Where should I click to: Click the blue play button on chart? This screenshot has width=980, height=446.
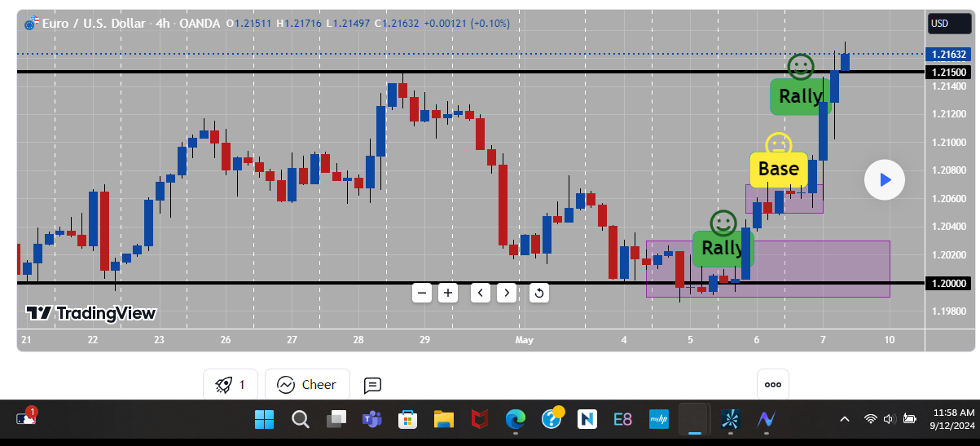pyautogui.click(x=885, y=180)
